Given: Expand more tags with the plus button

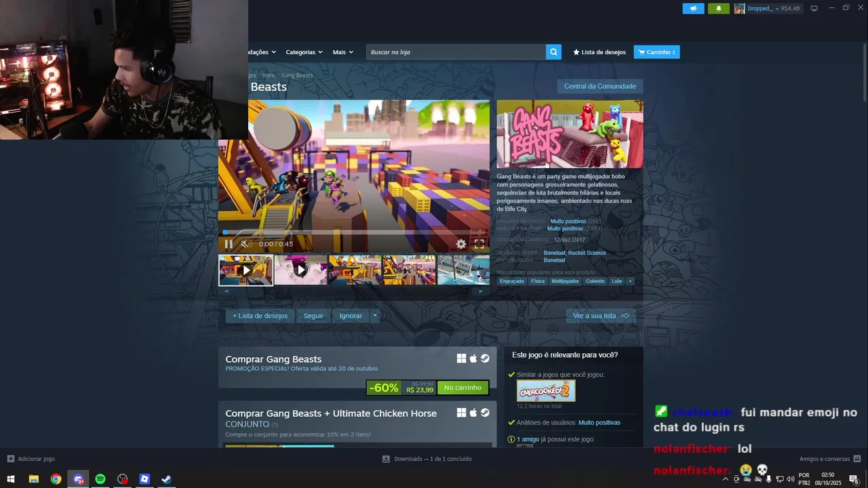Looking at the screenshot, I should coord(630,281).
